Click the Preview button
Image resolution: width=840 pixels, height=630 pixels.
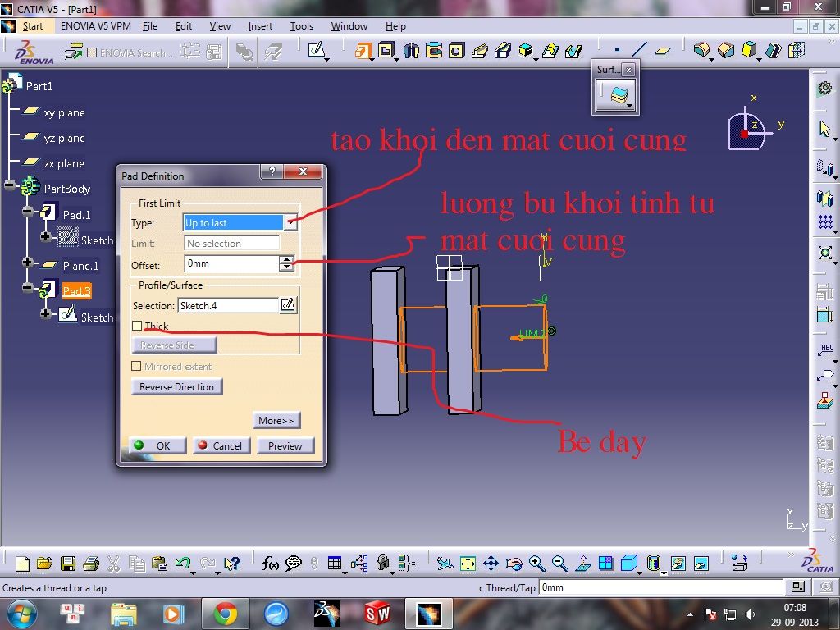pyautogui.click(x=285, y=445)
